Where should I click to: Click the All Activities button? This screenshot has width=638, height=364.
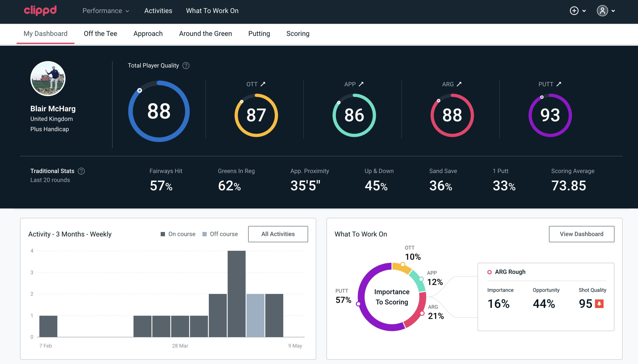278,234
